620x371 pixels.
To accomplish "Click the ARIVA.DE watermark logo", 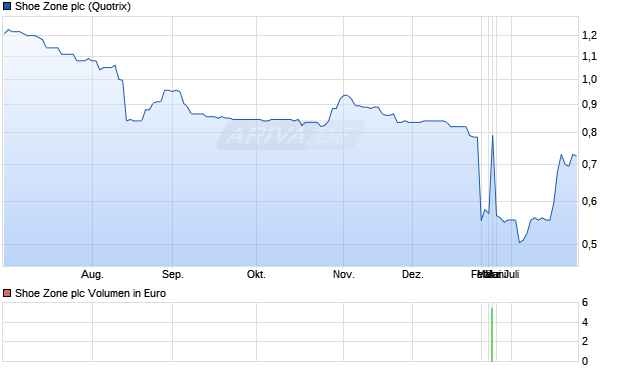I will 291,135.
